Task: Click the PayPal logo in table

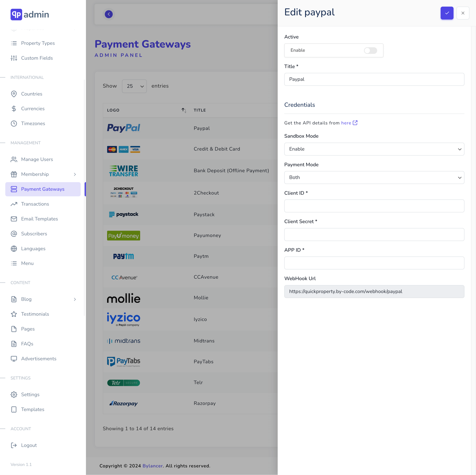Action: (x=123, y=128)
